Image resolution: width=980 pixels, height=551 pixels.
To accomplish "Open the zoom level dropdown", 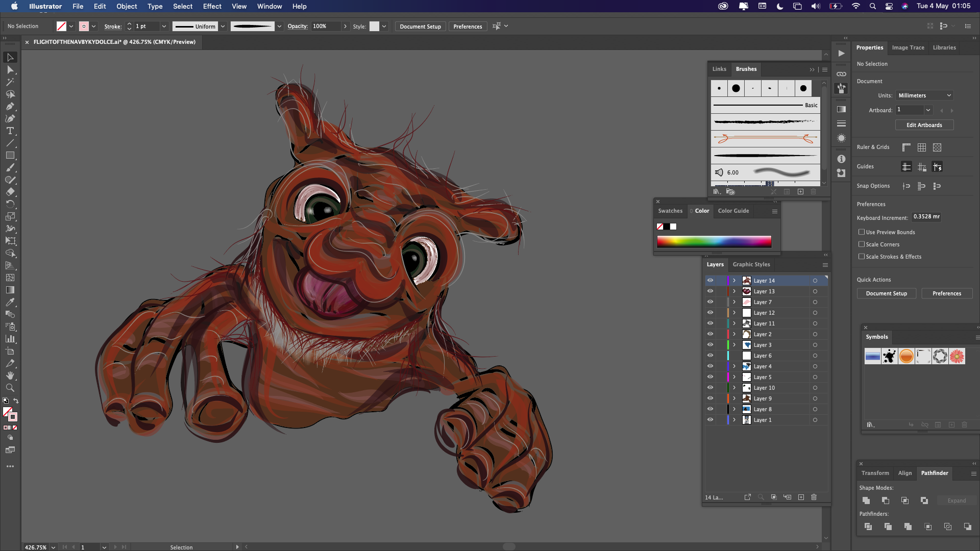I will (53, 547).
